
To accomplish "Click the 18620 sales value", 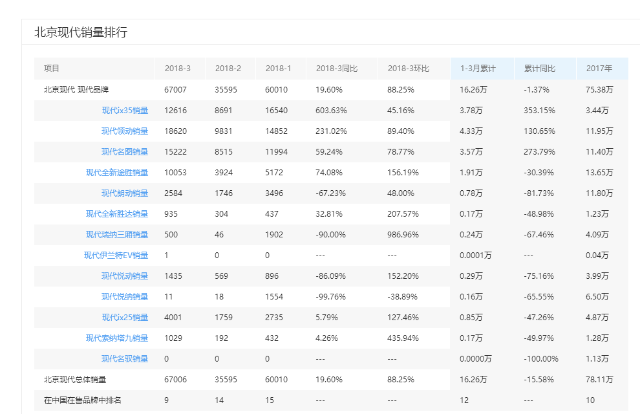I will point(176,131).
